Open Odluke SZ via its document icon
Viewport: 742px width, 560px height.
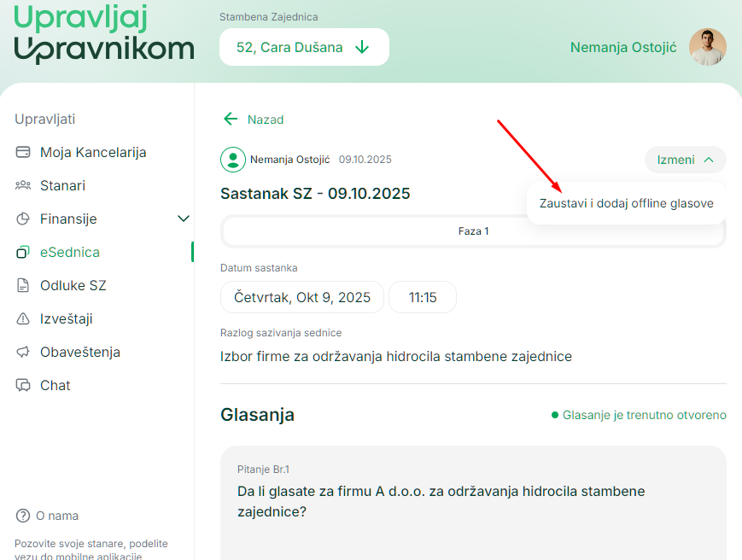pyautogui.click(x=25, y=285)
